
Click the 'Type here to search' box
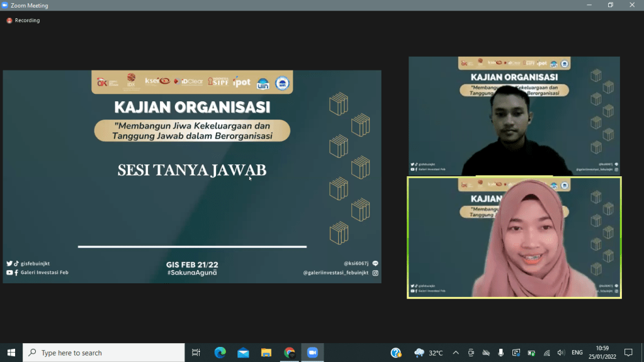pos(104,353)
